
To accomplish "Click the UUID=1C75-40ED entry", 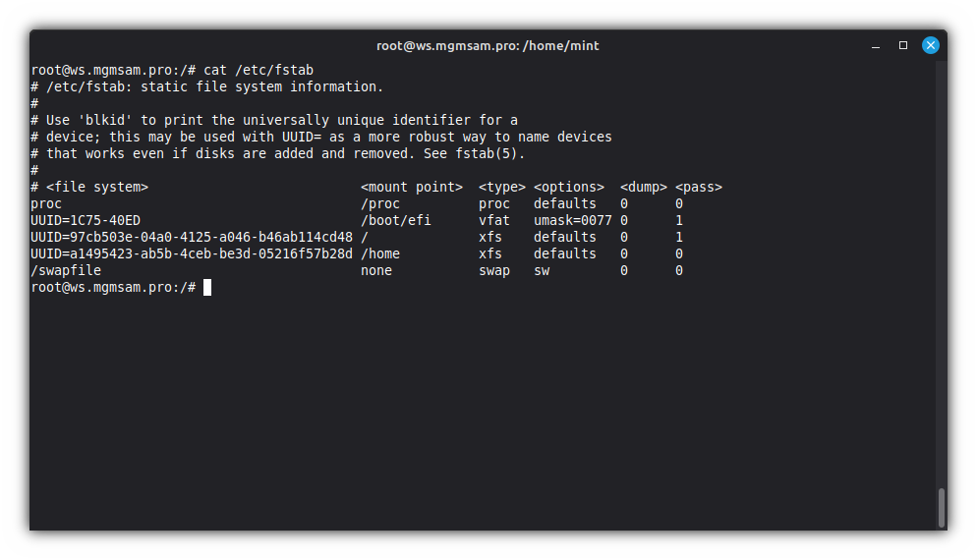I will tap(86, 220).
